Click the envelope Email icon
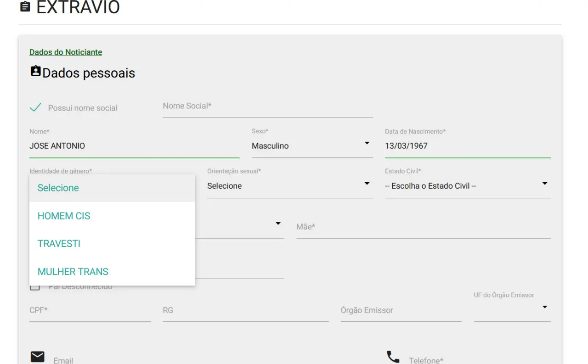588x364 pixels. pos(38,357)
